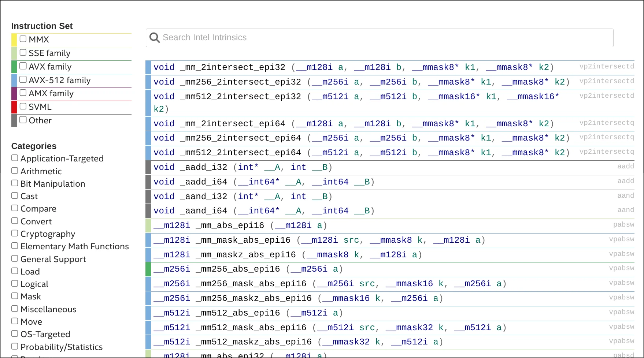This screenshot has height=358, width=644.
Task: Expand the _mm512_2intersect_epi64 entry
Action: point(390,153)
